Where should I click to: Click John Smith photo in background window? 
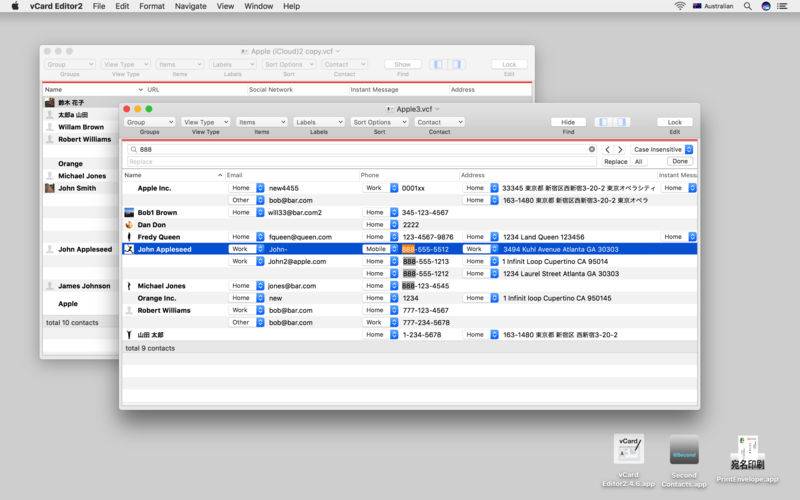point(49,188)
